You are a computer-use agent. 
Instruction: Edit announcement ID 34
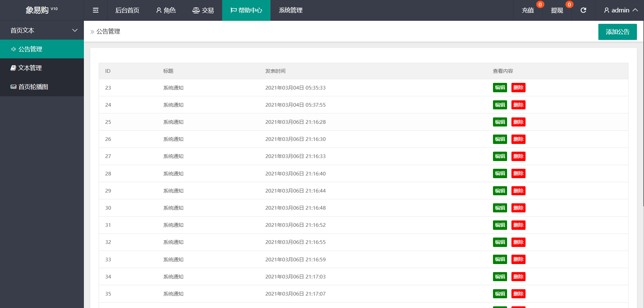tap(500, 276)
